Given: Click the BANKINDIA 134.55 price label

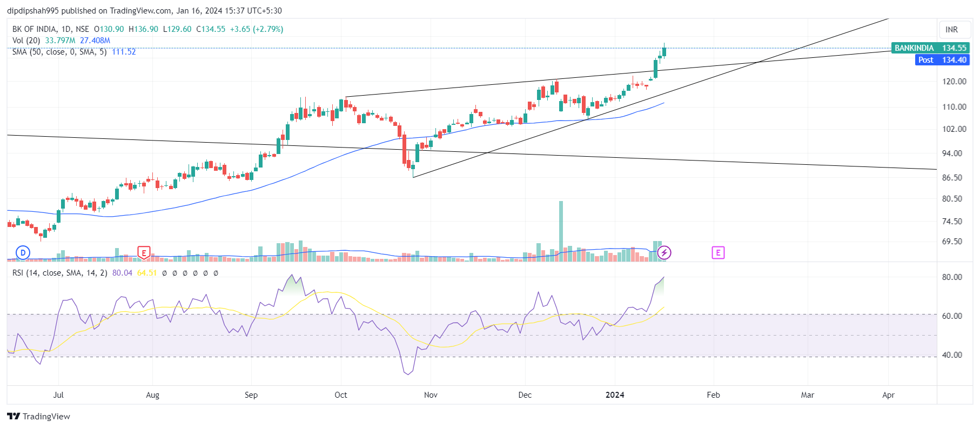Looking at the screenshot, I should [x=930, y=48].
